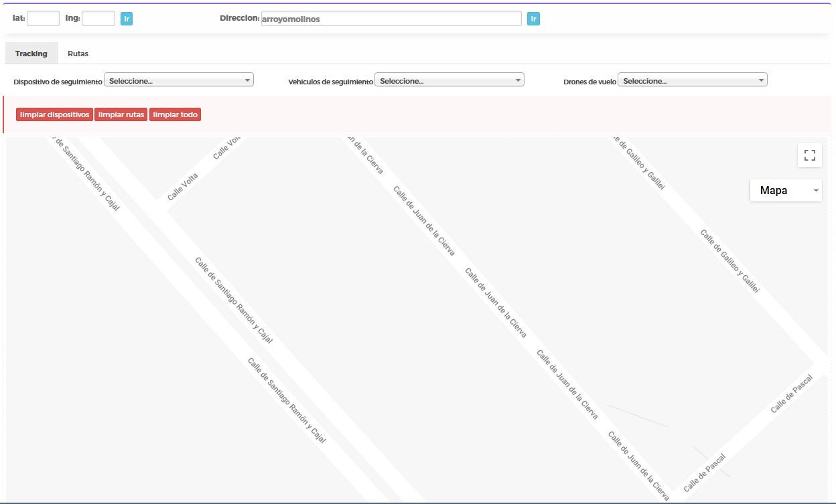The height and width of the screenshot is (504, 836).
Task: Click the limpiar dispositivos button
Action: point(55,114)
